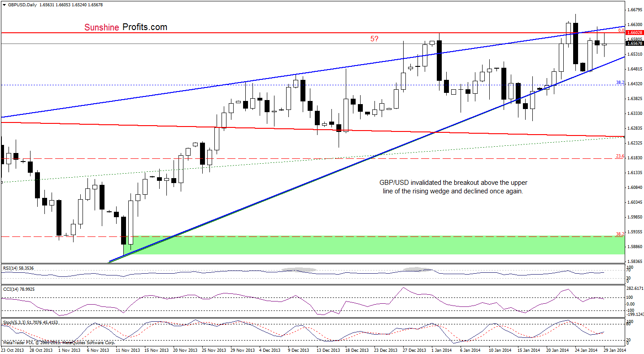
Task: Click the 1.62835 price axis label
Action: coord(635,128)
